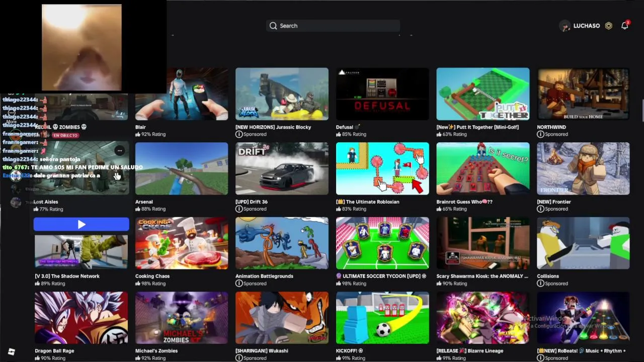Click the Sponsored info icon under Jurassic Blocky
The height and width of the screenshot is (362, 644).
point(239,134)
